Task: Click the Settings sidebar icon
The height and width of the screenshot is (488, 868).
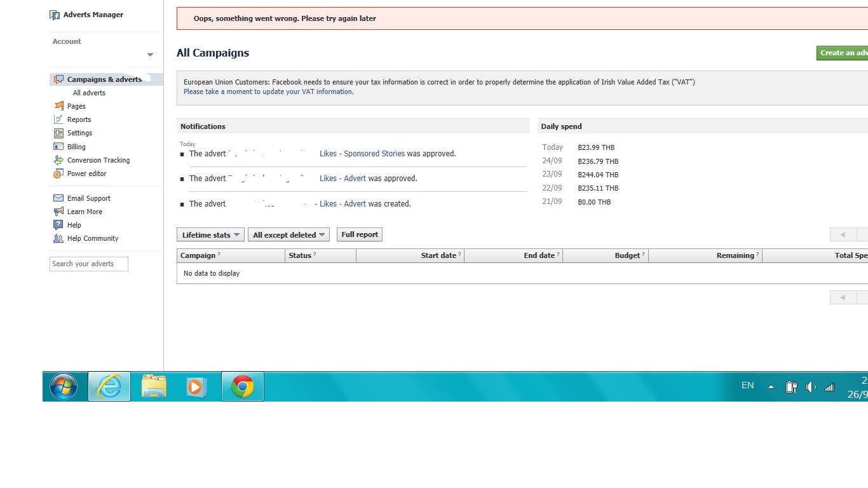Action: coord(58,133)
